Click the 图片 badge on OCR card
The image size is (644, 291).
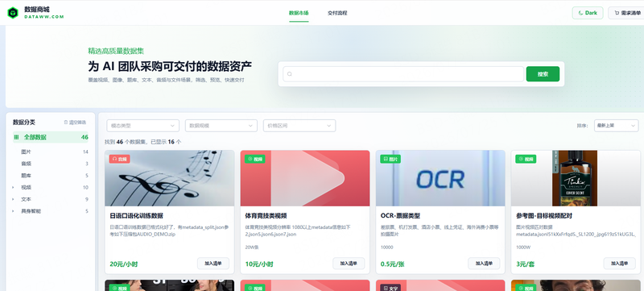(390, 159)
